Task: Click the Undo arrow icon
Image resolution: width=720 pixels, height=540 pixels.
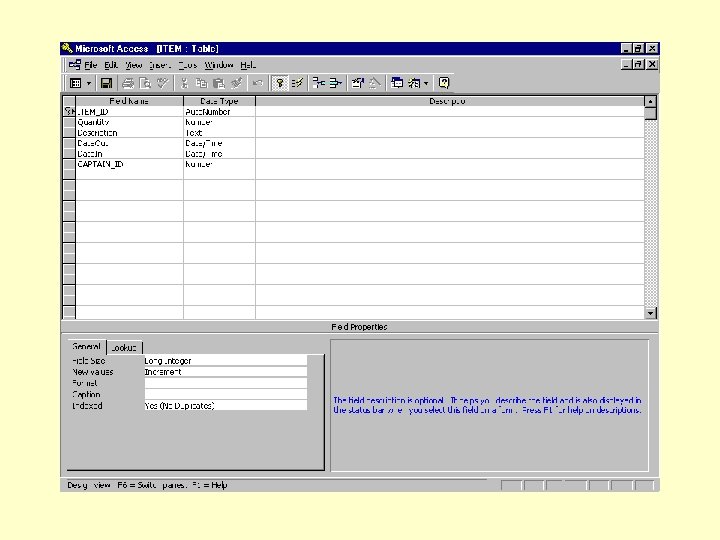Action: pos(258,83)
